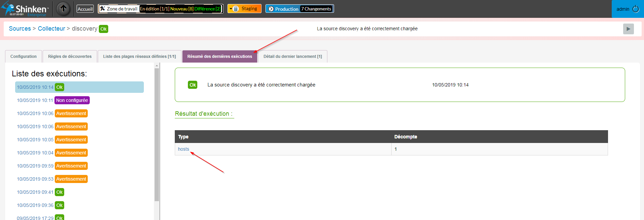Click the up arrow round button
This screenshot has height=220, width=644.
63,9
